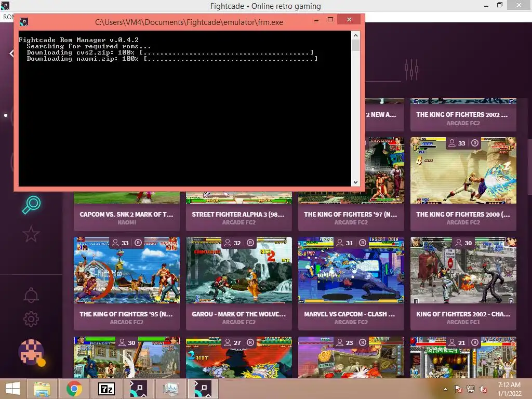Switch to first Fightcade taskbar icon
This screenshot has width=532, height=399.
click(138, 389)
